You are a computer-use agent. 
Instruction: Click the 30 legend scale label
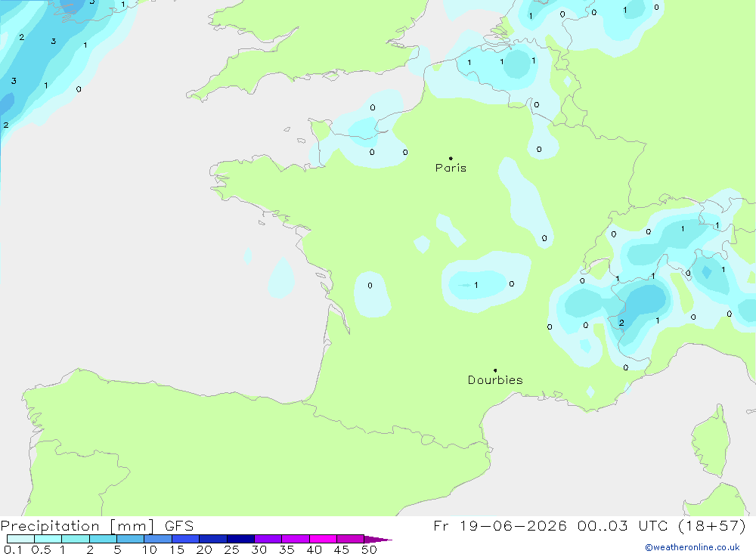click(259, 549)
